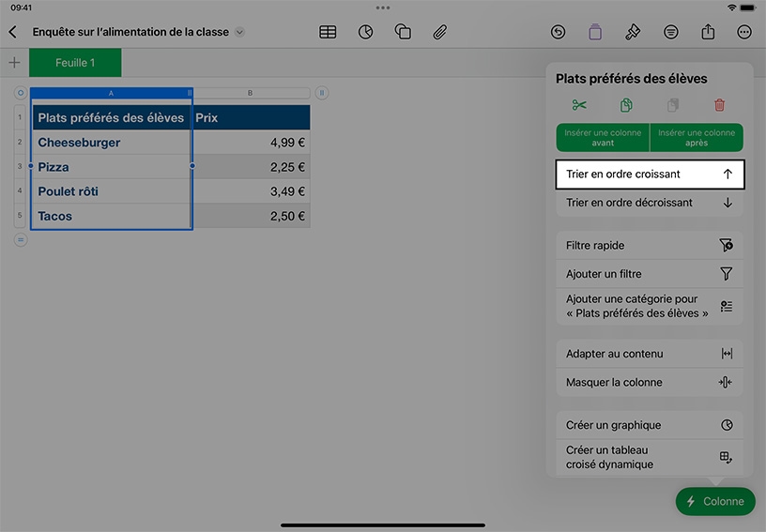Open the Format paintbrush icon

click(633, 32)
